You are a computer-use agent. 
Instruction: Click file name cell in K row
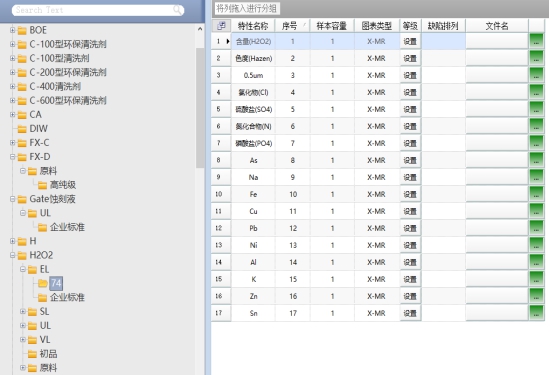pos(497,279)
